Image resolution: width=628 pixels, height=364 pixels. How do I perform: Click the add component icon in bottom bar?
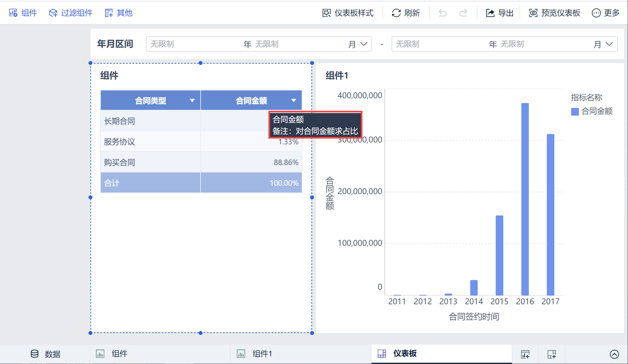[x=525, y=354]
